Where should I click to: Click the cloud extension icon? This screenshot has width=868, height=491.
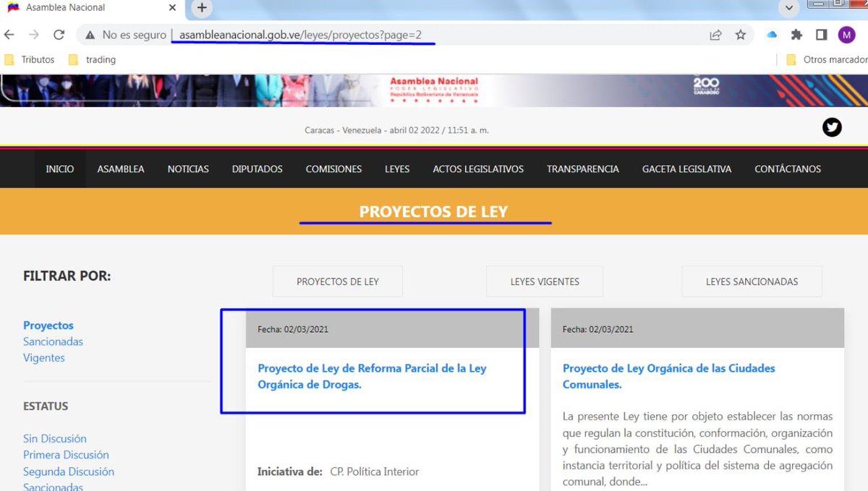coord(772,35)
